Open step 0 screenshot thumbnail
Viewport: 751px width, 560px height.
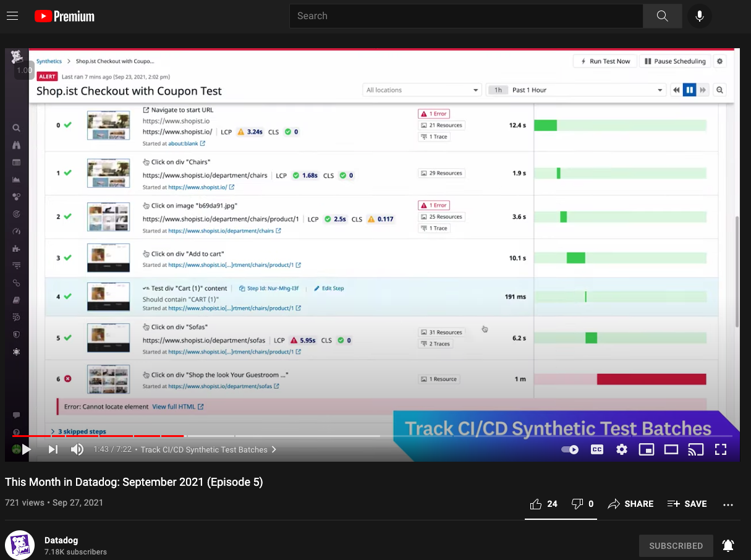[108, 125]
